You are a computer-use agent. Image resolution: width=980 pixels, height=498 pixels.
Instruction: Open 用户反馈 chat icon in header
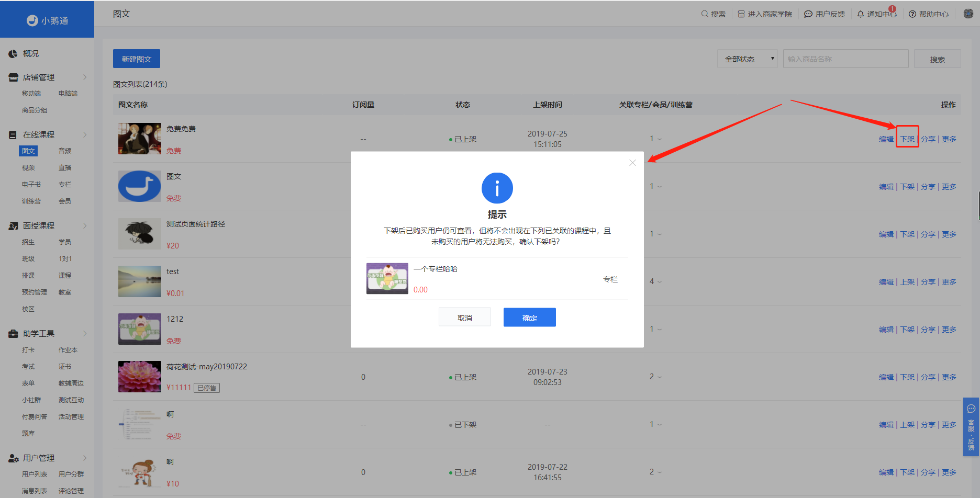click(808, 14)
